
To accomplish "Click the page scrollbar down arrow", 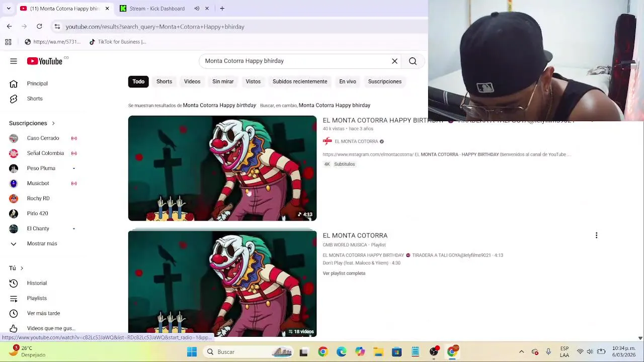I will pos(640,338).
